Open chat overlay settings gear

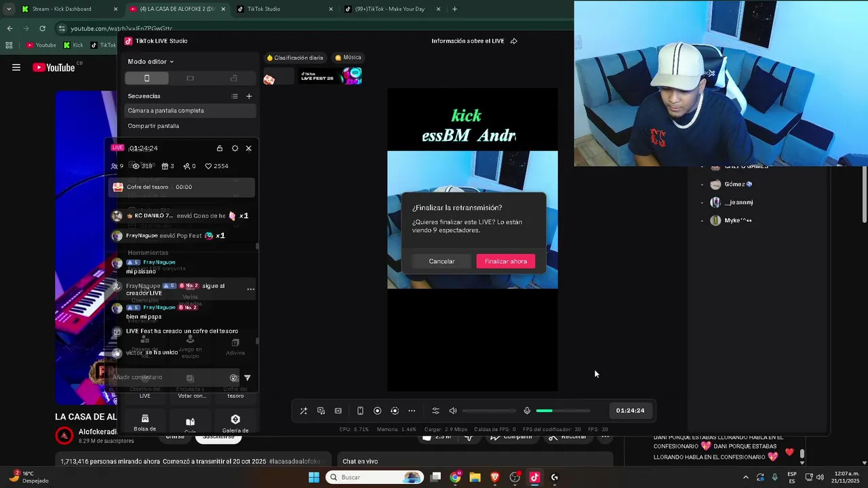pyautogui.click(x=235, y=148)
